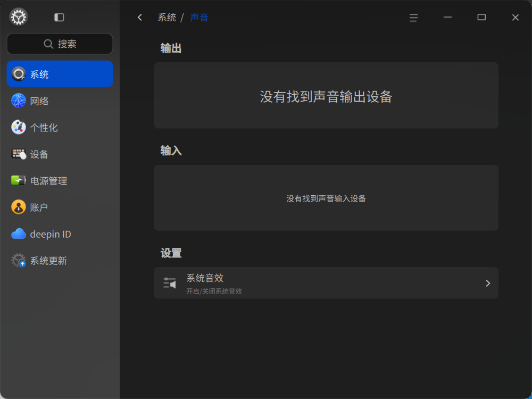Open the 账户 settings label
The height and width of the screenshot is (399, 532).
(x=39, y=207)
